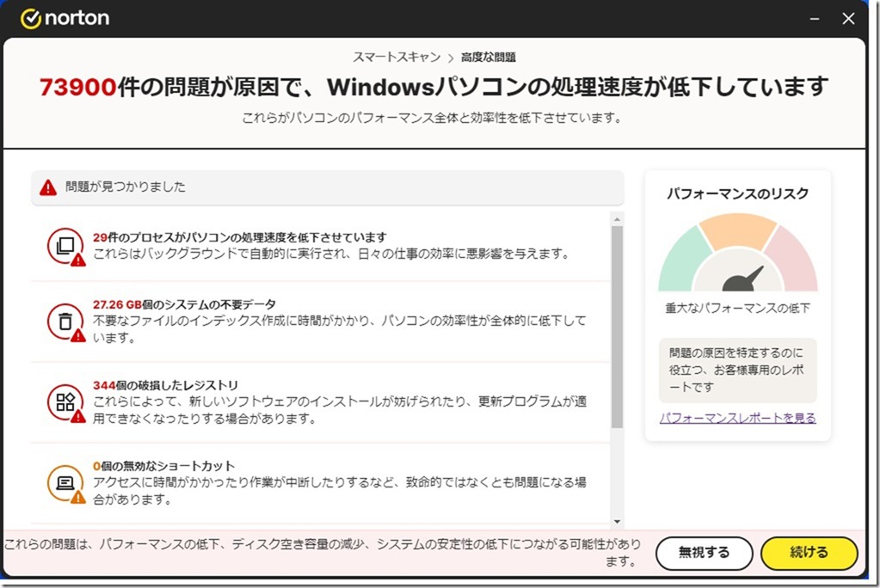Click the issue list scrollbar thumb
The height and width of the screenshot is (588, 880).
click(617, 328)
